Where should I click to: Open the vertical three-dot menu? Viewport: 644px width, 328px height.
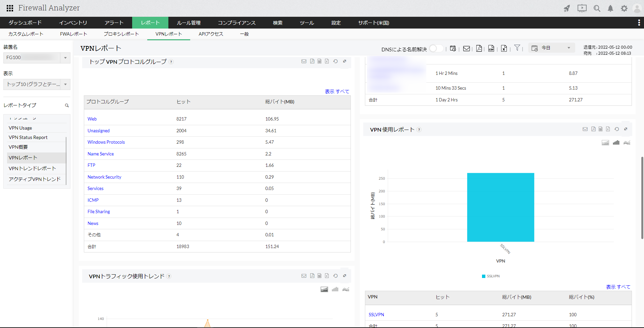639,22
